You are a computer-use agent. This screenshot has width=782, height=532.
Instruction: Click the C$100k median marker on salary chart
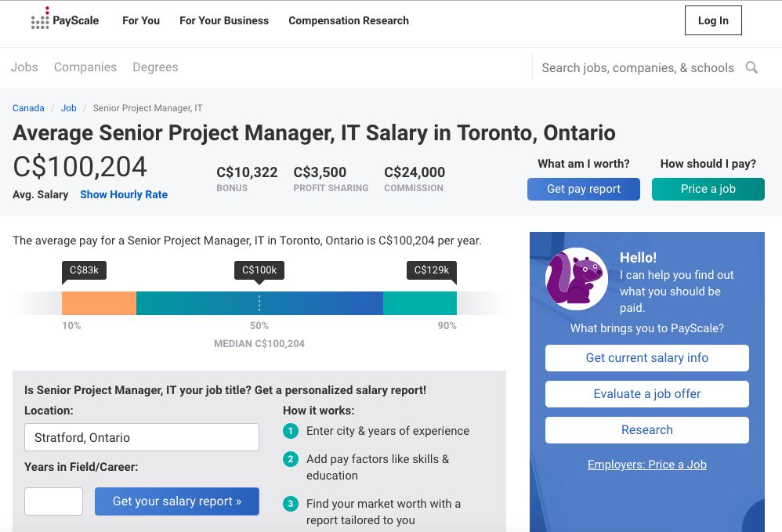pyautogui.click(x=259, y=270)
